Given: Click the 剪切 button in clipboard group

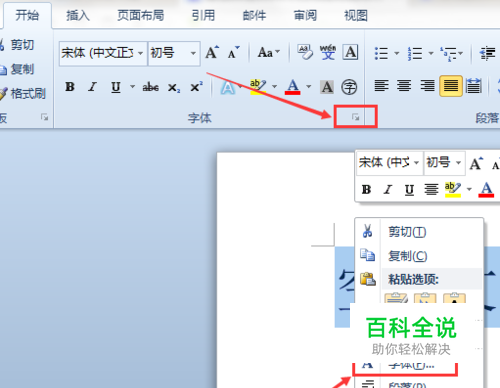Looking at the screenshot, I should pyautogui.click(x=17, y=45).
